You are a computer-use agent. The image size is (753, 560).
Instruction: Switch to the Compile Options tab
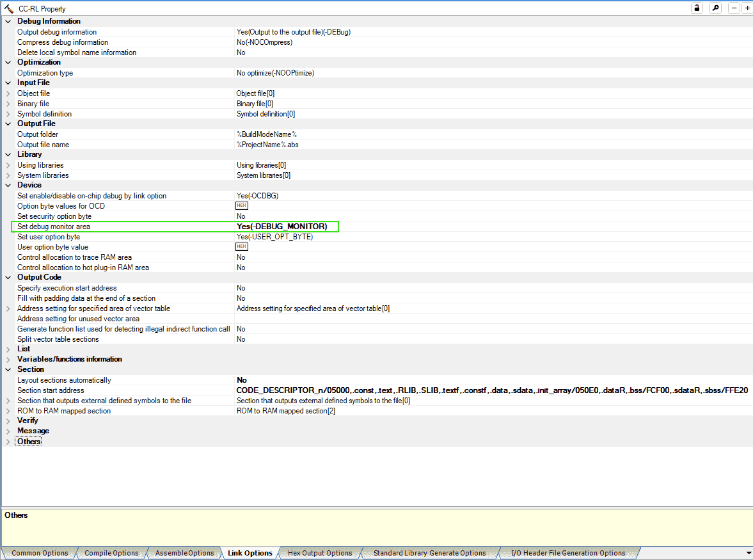point(111,553)
